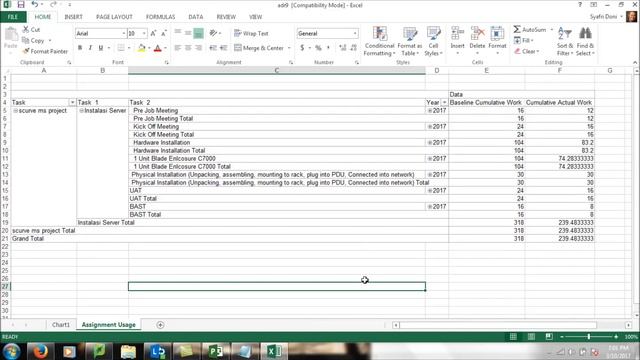This screenshot has width=640, height=360.
Task: Increase font size with the large A icon
Action: click(153, 33)
